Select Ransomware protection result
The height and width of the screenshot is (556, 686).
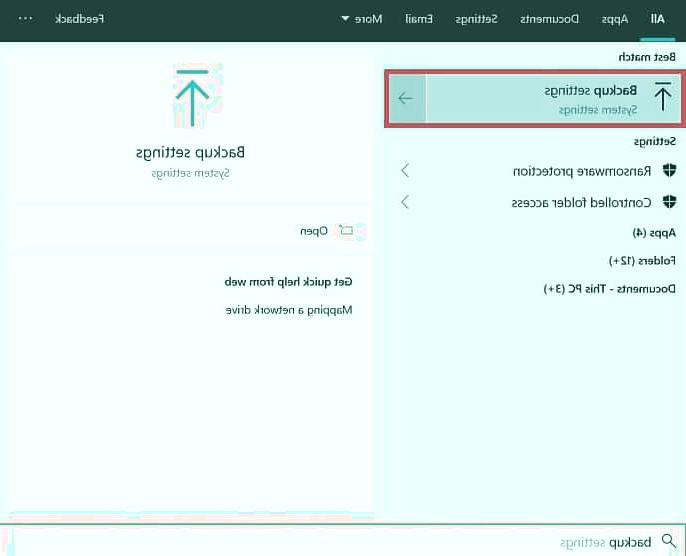[x=582, y=171]
